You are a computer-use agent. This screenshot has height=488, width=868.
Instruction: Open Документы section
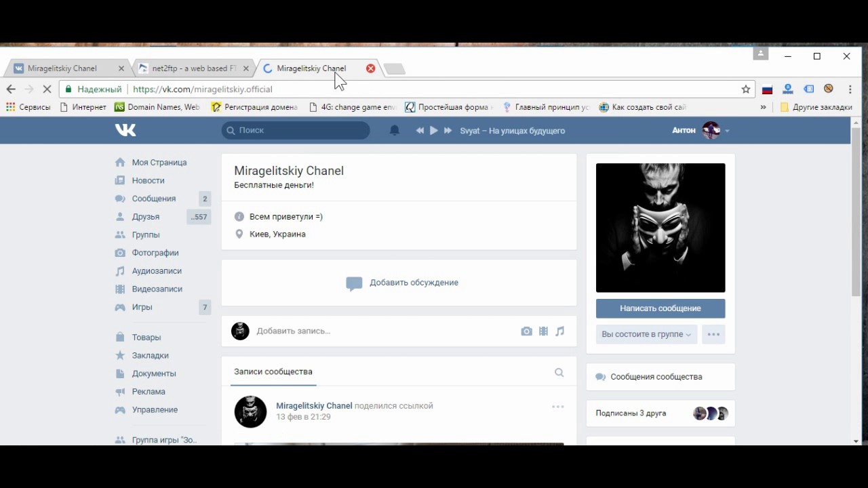(x=154, y=373)
